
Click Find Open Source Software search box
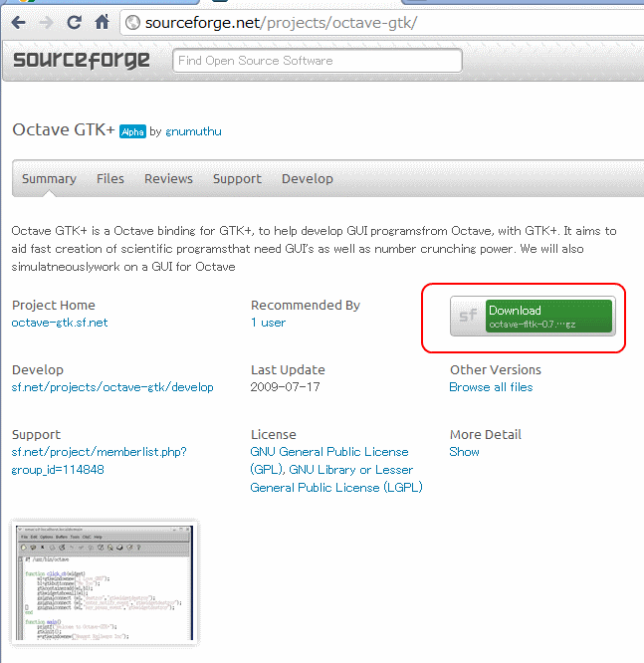318,61
